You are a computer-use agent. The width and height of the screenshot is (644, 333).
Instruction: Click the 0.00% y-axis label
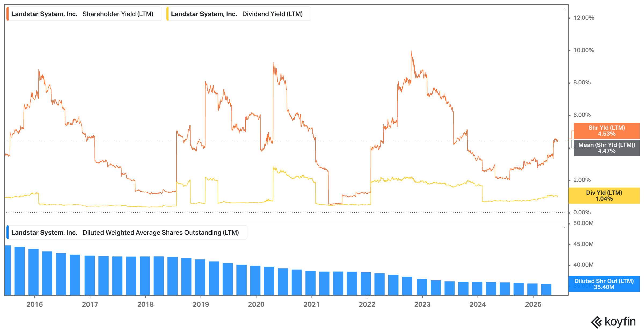point(582,212)
